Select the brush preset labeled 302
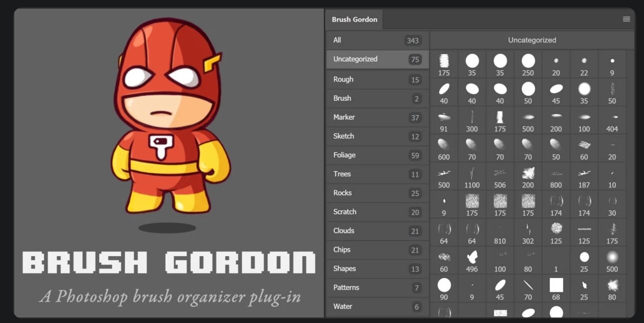The width and height of the screenshot is (644, 323). pos(528,233)
